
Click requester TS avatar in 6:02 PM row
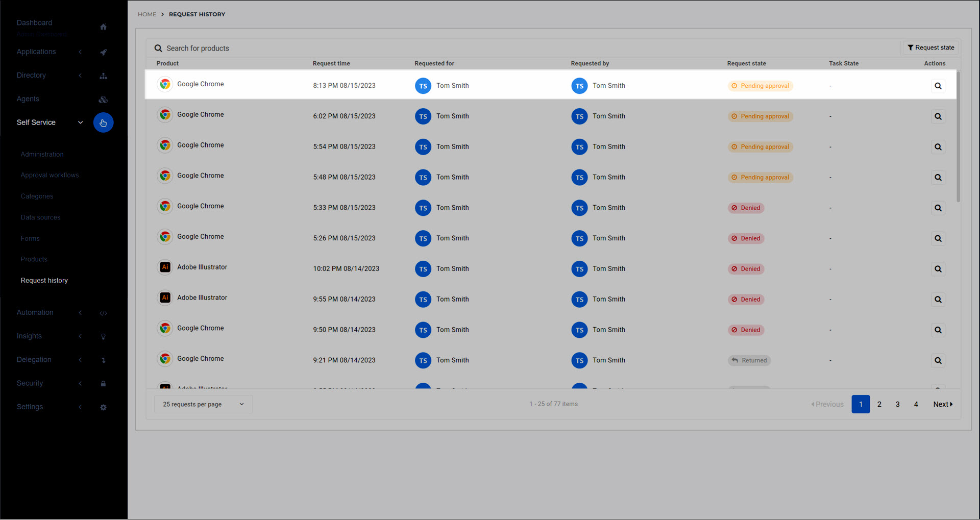[579, 116]
